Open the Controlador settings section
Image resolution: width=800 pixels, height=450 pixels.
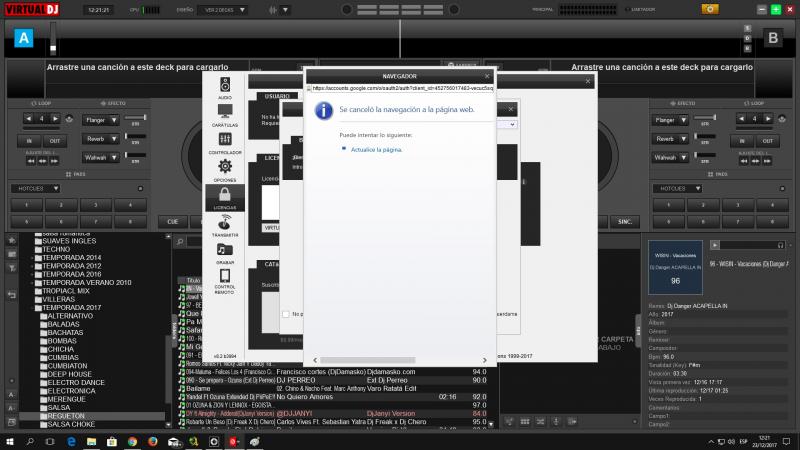tap(224, 143)
